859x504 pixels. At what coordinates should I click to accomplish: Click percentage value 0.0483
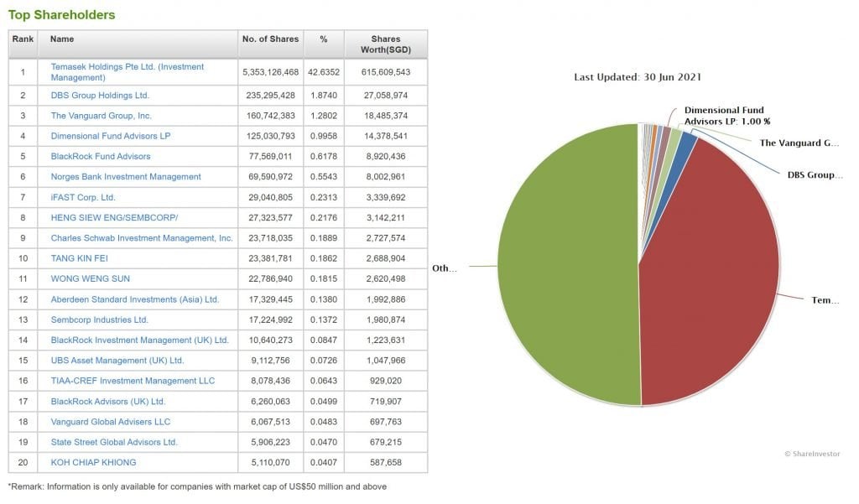pyautogui.click(x=324, y=421)
